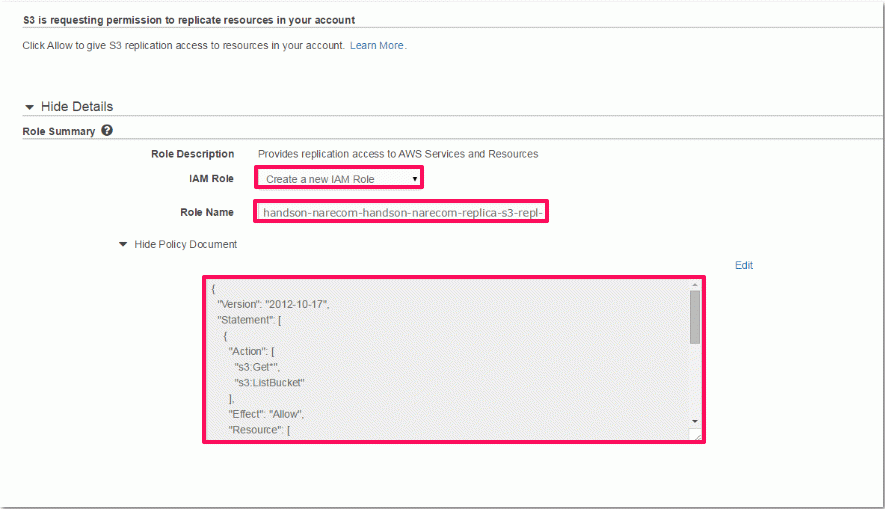Click the policy scrollbar up arrow
Screen dimensions: 885x509
pos(695,285)
